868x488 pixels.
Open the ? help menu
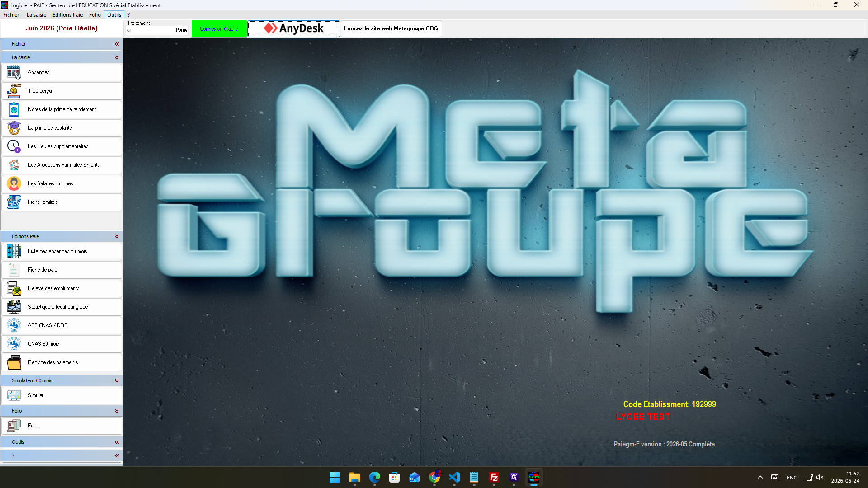(x=128, y=15)
